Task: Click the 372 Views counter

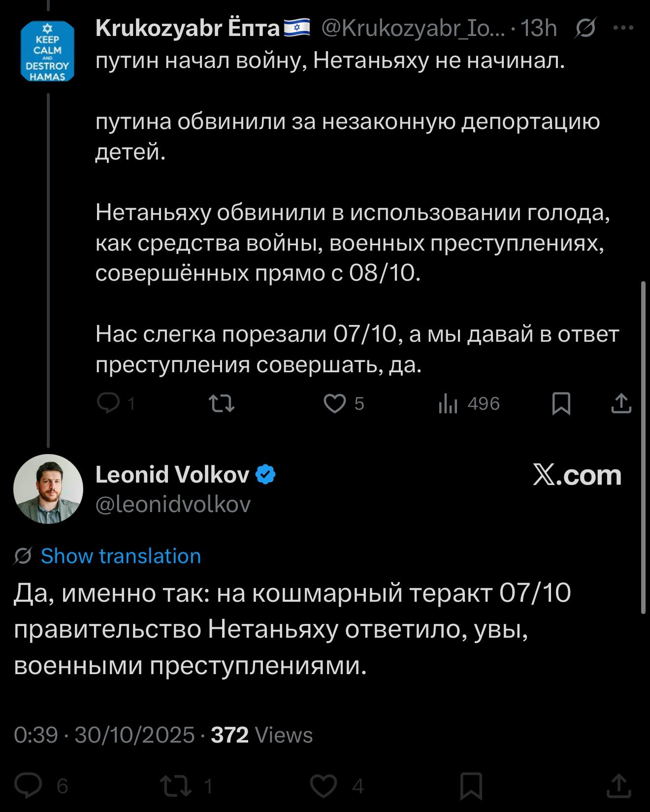Action: 261,735
